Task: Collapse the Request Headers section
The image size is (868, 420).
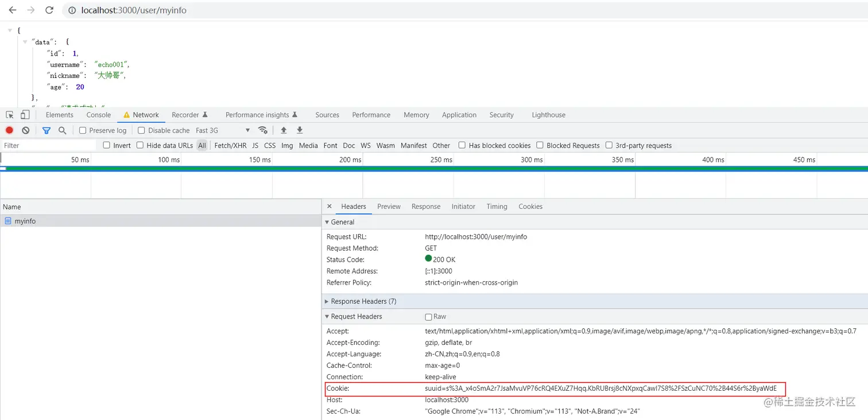Action: 327,317
